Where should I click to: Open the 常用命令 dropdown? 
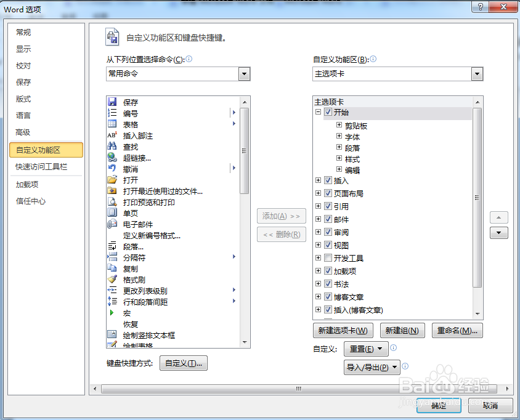(x=244, y=73)
